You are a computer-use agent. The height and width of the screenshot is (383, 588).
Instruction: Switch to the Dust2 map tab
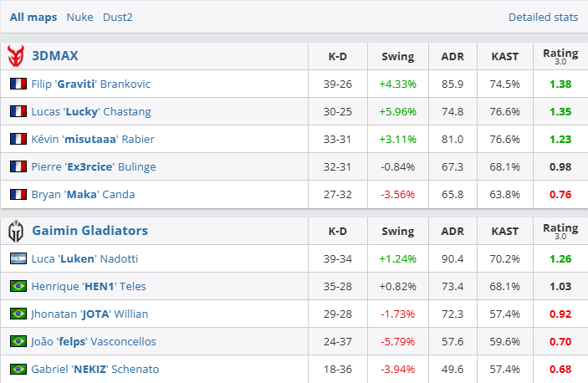(118, 17)
